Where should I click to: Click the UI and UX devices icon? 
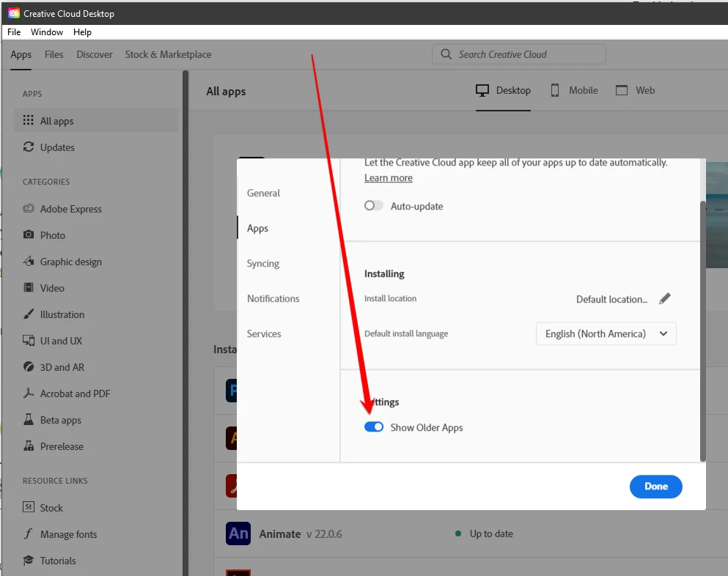click(x=29, y=340)
